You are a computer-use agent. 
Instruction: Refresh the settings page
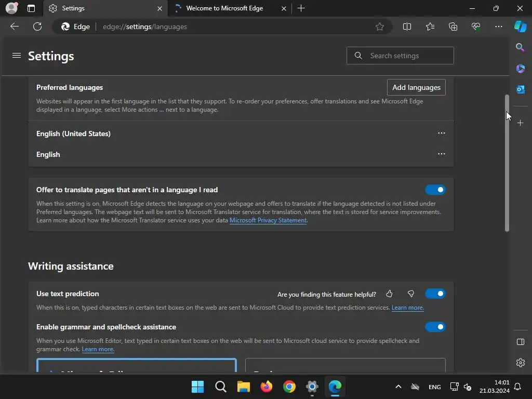click(x=37, y=26)
